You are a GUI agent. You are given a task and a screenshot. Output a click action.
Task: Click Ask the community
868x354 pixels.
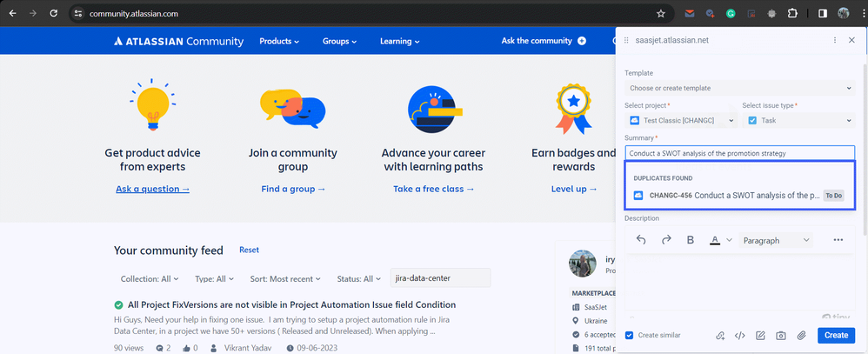pos(537,41)
